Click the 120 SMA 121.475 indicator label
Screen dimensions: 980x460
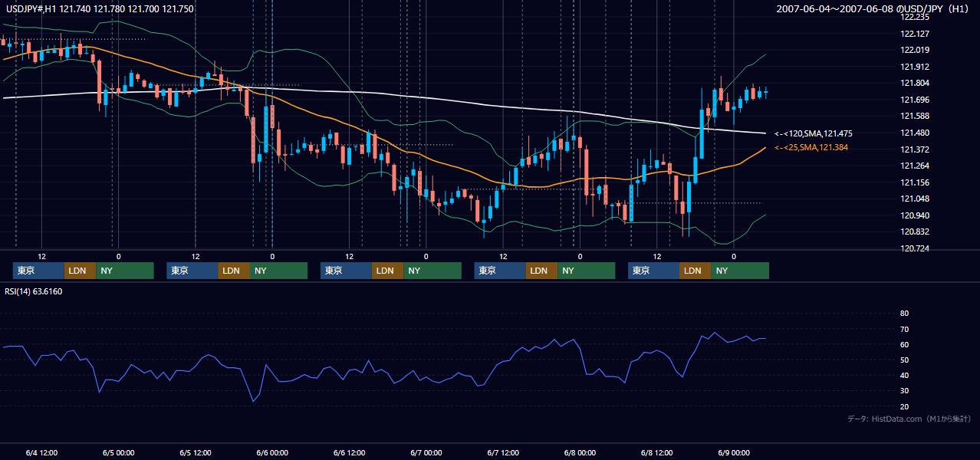(814, 133)
